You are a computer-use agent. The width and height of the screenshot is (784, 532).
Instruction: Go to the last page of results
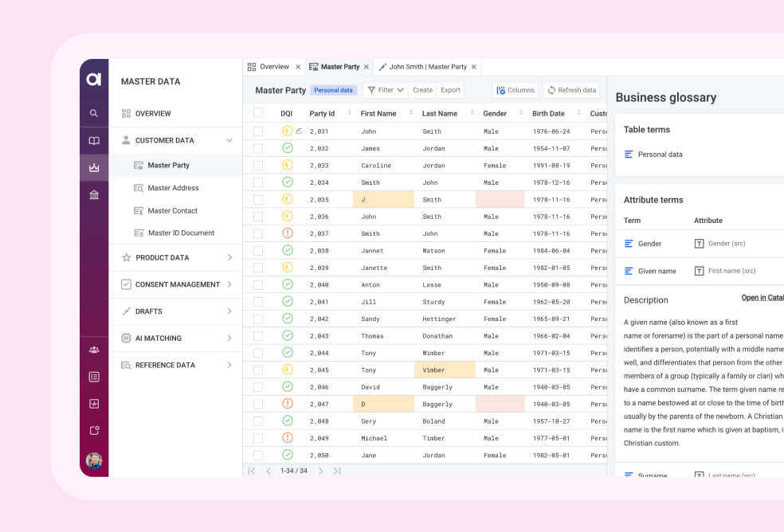coord(337,471)
